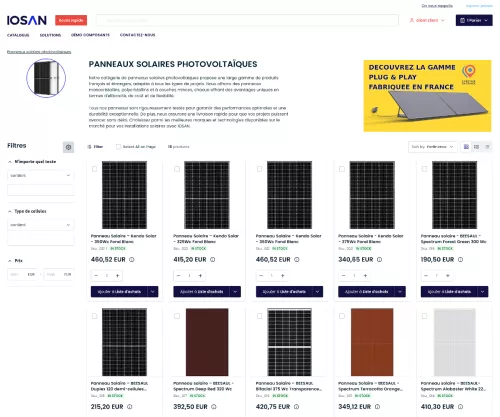The width and height of the screenshot is (500, 417).
Task: Show price info for 392,50 EUR
Action: pyautogui.click(x=214, y=407)
